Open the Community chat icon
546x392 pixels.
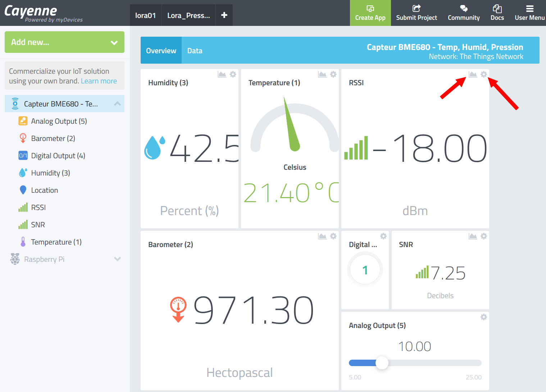coord(464,8)
